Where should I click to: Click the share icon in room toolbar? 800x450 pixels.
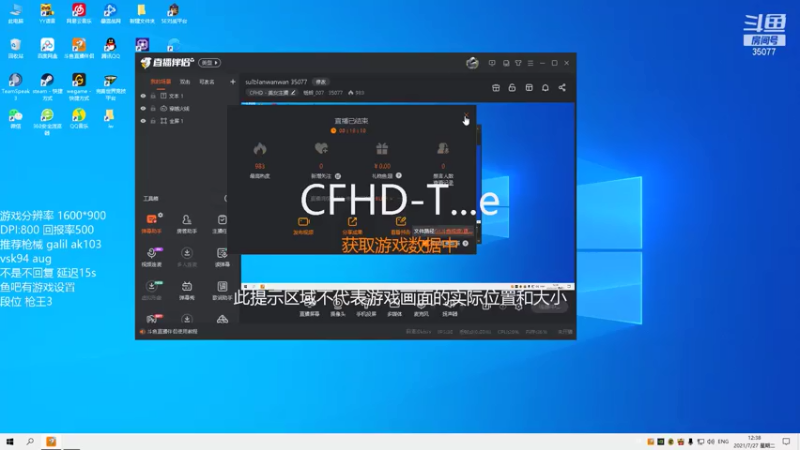coord(562,88)
